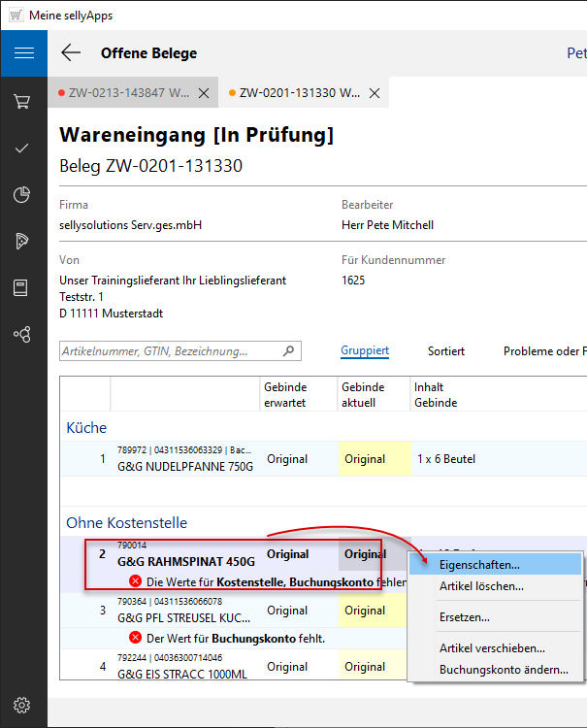Select Artikel verschieben menu entry

coord(491,648)
